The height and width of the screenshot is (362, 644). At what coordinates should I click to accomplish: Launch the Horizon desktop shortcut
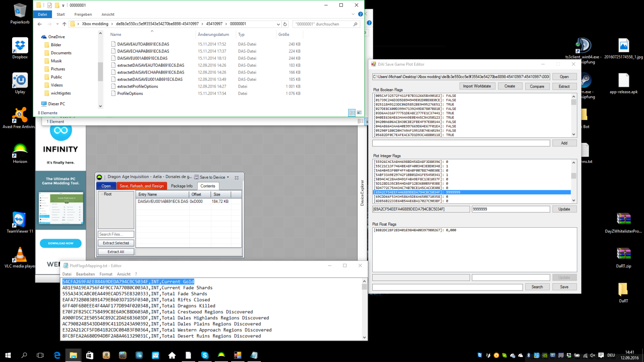pyautogui.click(x=20, y=153)
